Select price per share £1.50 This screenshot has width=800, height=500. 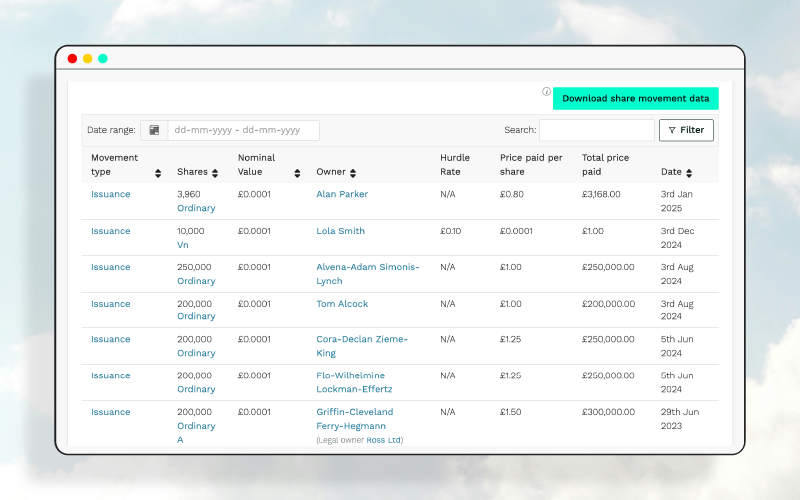pos(510,412)
